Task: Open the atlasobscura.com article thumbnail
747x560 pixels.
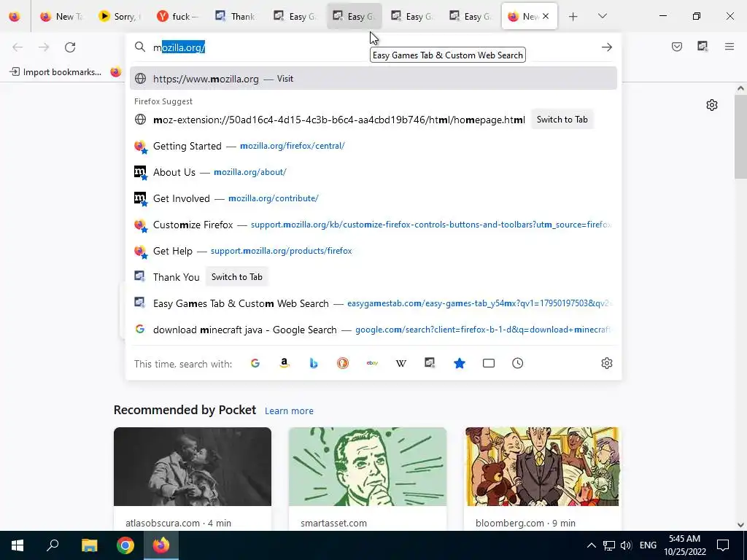Action: pos(193,467)
